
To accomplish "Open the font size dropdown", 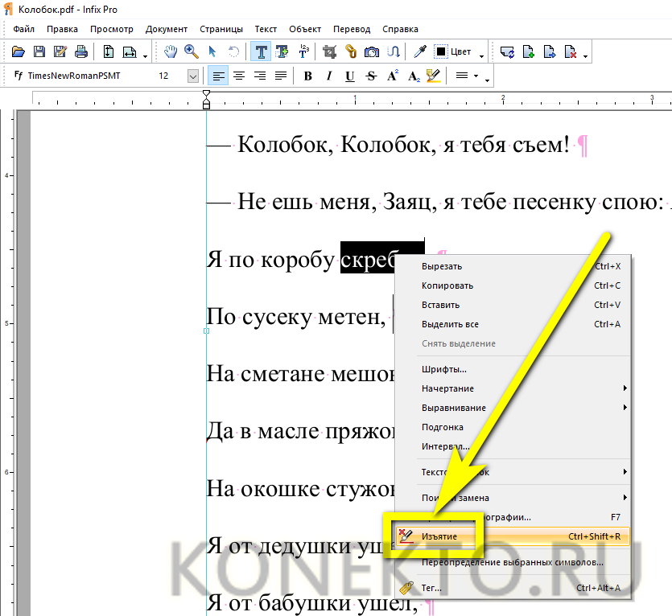I will tap(193, 76).
